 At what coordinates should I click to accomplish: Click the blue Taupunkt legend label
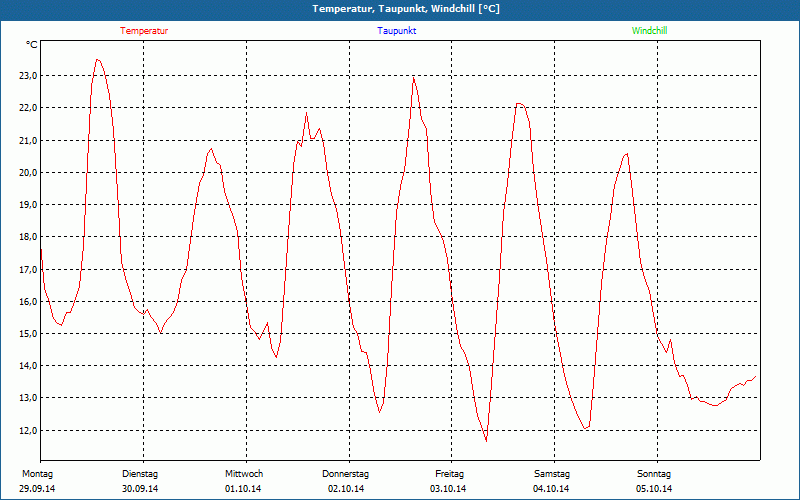click(397, 31)
